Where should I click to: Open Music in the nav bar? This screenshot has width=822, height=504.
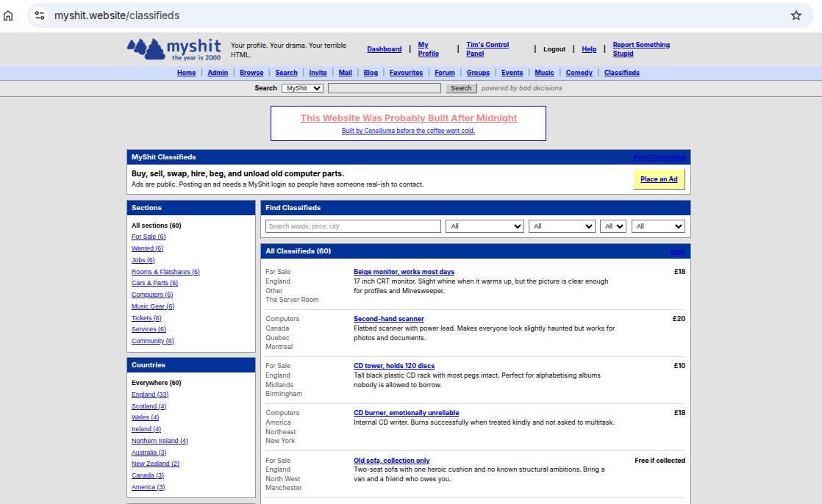[544, 73]
